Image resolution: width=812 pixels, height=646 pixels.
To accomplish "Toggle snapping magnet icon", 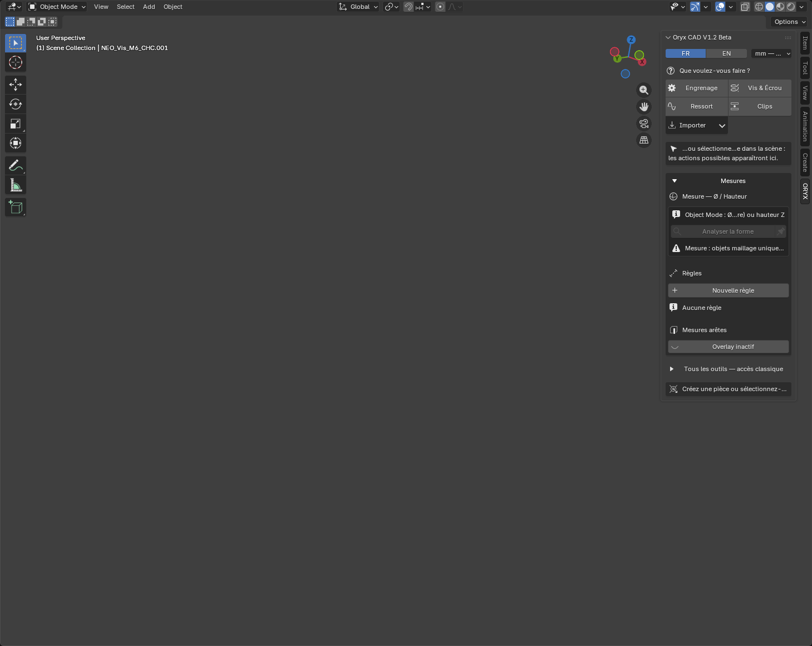I will coord(409,7).
